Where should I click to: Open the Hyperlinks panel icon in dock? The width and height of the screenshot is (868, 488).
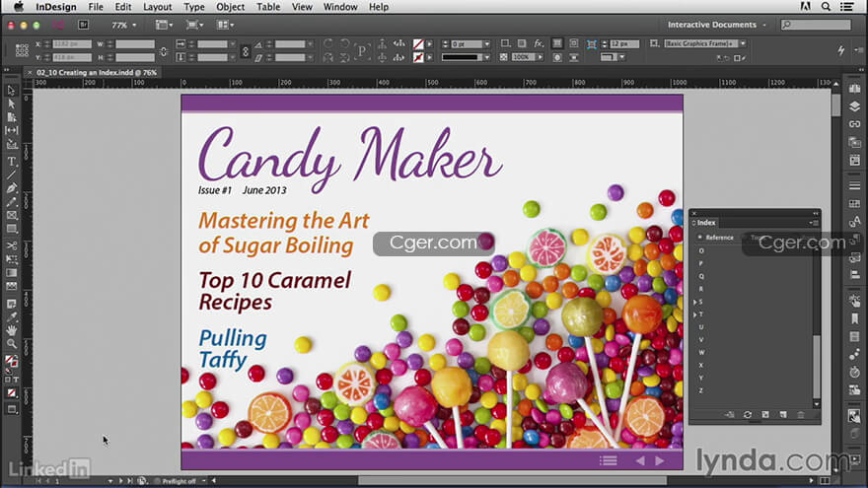(855, 301)
